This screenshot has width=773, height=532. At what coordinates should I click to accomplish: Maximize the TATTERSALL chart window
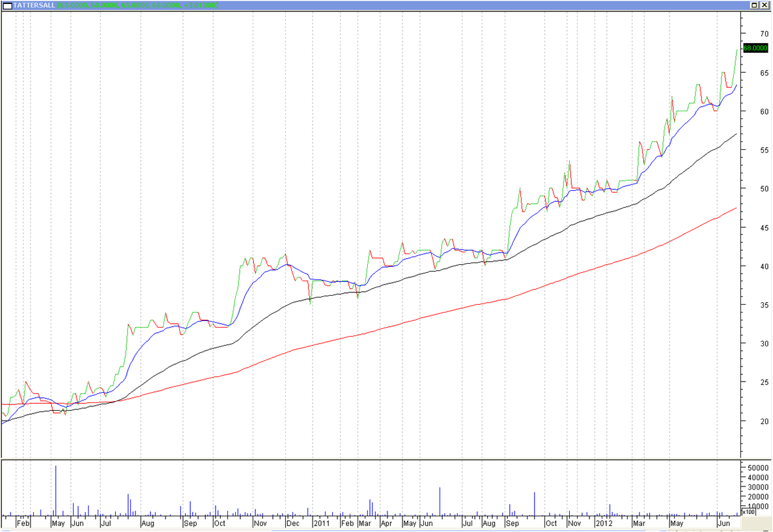[x=754, y=5]
